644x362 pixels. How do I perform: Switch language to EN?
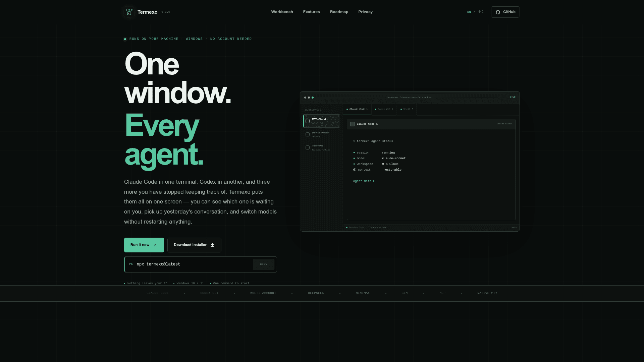point(469,12)
